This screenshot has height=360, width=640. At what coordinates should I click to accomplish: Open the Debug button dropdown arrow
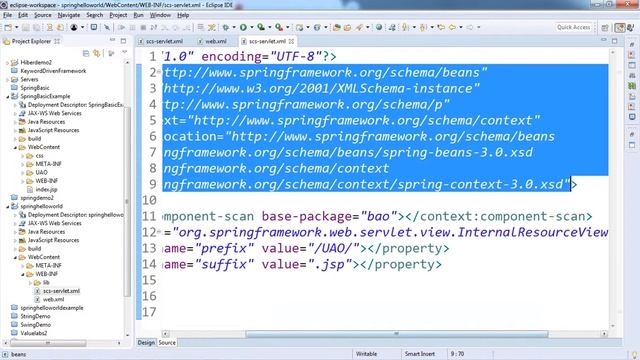(x=234, y=27)
